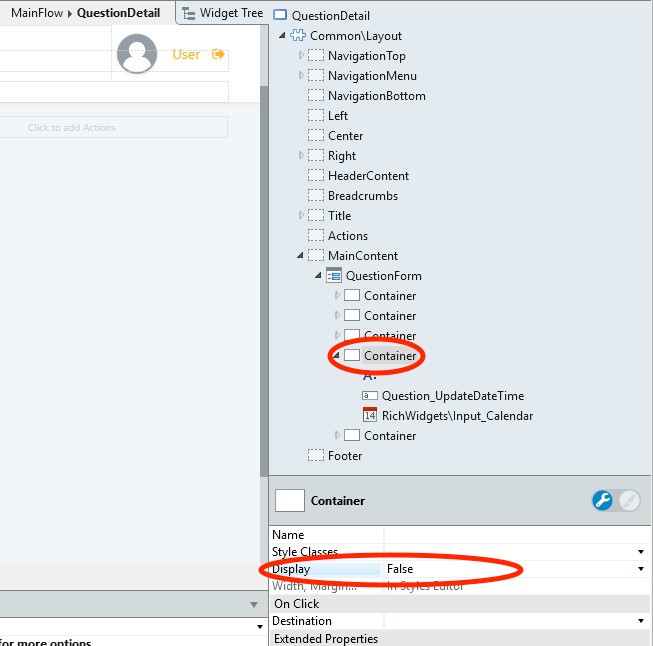Viewport: 653px width, 646px height.
Task: Switch to properties wrench view
Action: [602, 500]
